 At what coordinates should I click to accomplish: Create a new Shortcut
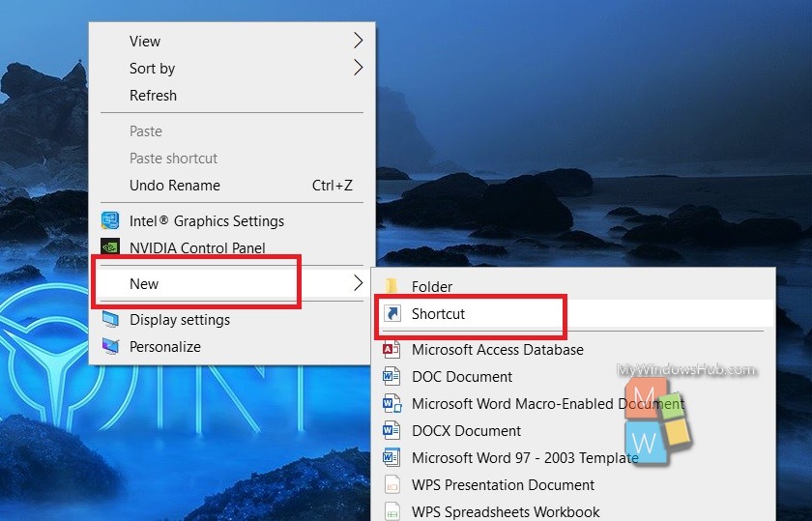click(573, 313)
